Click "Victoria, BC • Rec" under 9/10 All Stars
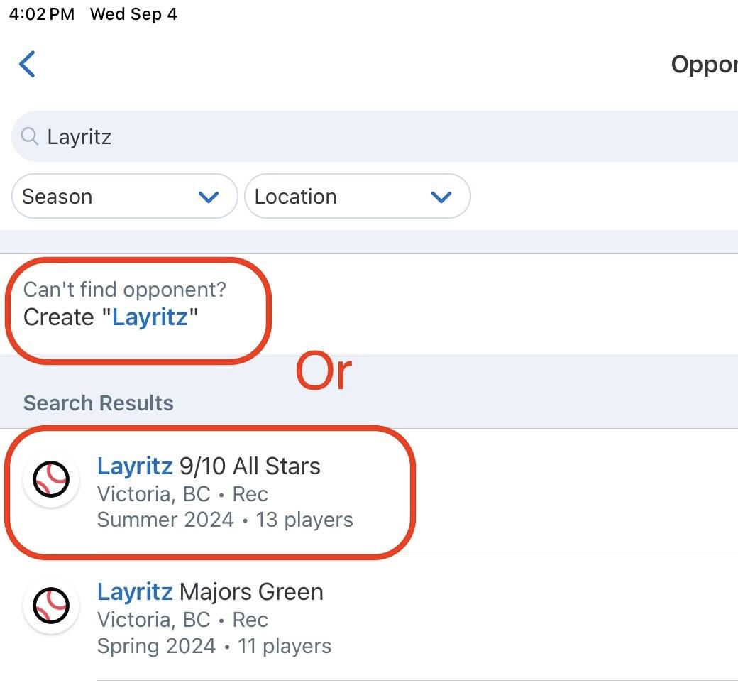The image size is (738, 700). 182,493
